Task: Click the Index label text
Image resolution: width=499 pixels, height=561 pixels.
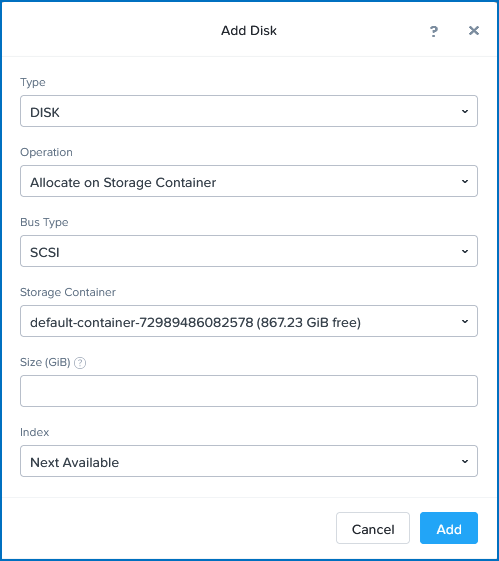Action: coord(35,432)
